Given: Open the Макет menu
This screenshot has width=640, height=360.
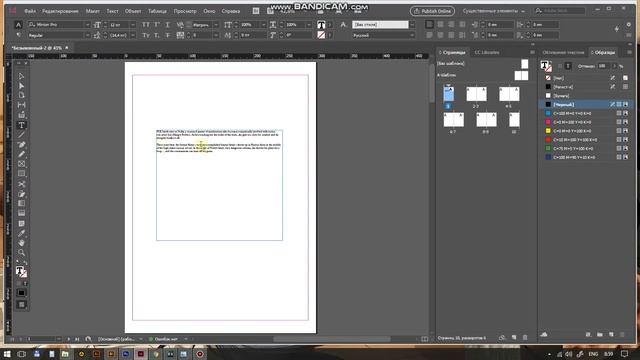Looking at the screenshot, I should point(93,11).
